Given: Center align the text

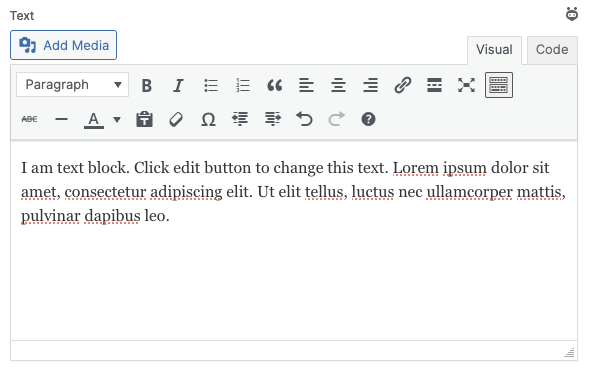Looking at the screenshot, I should (338, 85).
